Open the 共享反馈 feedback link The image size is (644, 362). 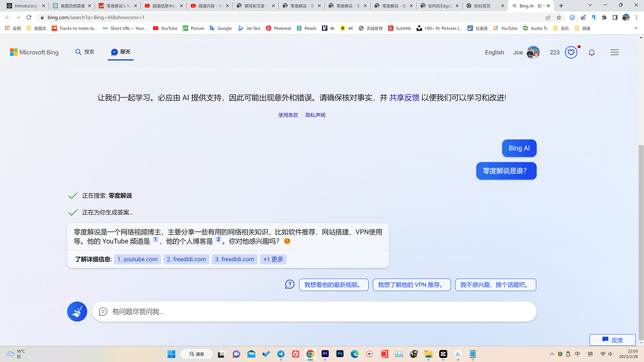click(404, 98)
